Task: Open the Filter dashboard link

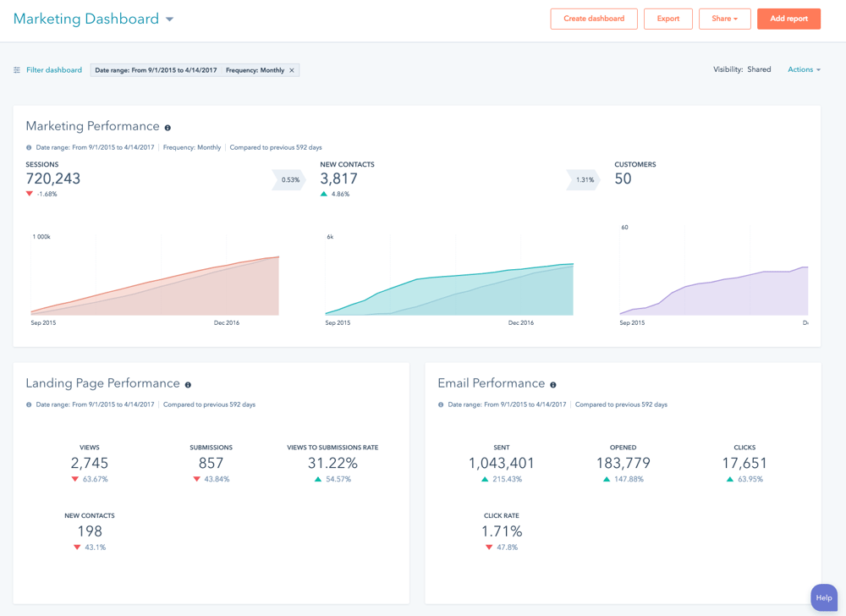Action: coord(53,70)
